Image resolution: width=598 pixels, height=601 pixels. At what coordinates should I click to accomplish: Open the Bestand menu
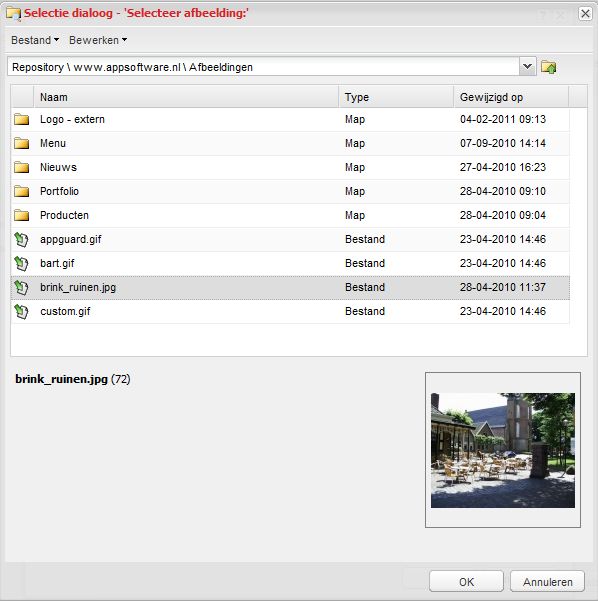[35, 40]
